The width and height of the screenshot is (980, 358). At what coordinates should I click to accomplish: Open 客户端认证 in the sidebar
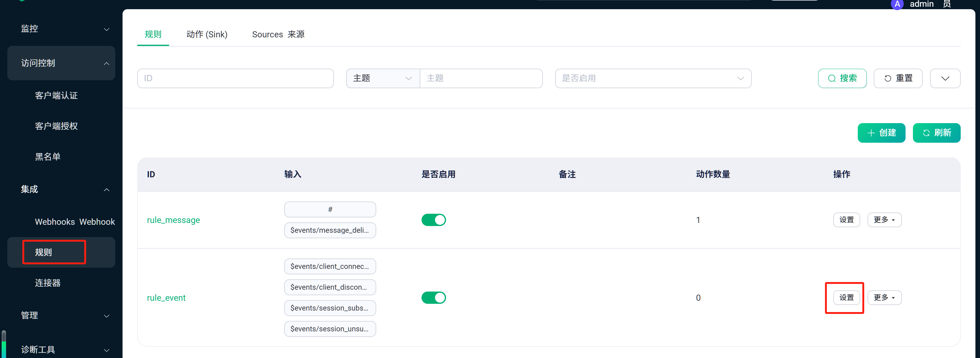[x=56, y=96]
